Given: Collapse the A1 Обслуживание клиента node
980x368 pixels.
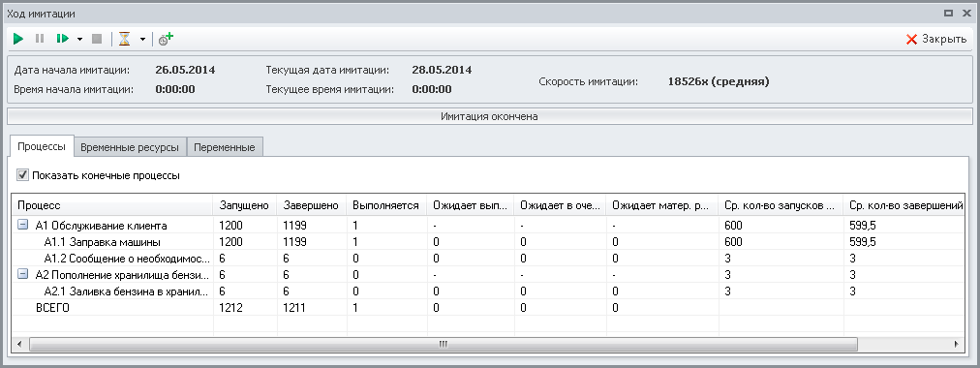Looking at the screenshot, I should coord(22,225).
